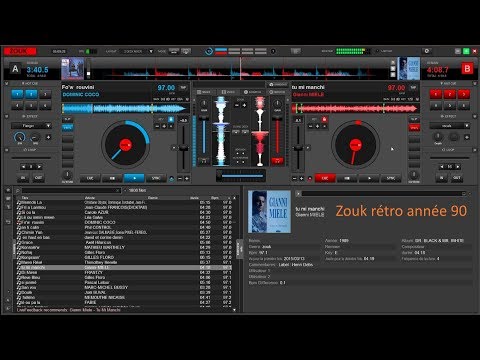The width and height of the screenshot is (480, 360).
Task: Enable the vinyl mode button on deck B
Action: pyautogui.click(x=414, y=128)
